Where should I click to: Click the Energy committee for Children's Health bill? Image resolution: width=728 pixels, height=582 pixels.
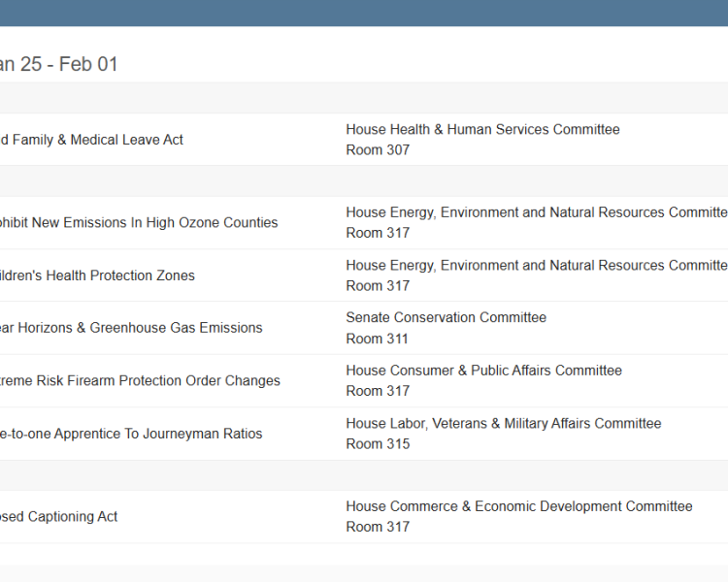point(536,265)
